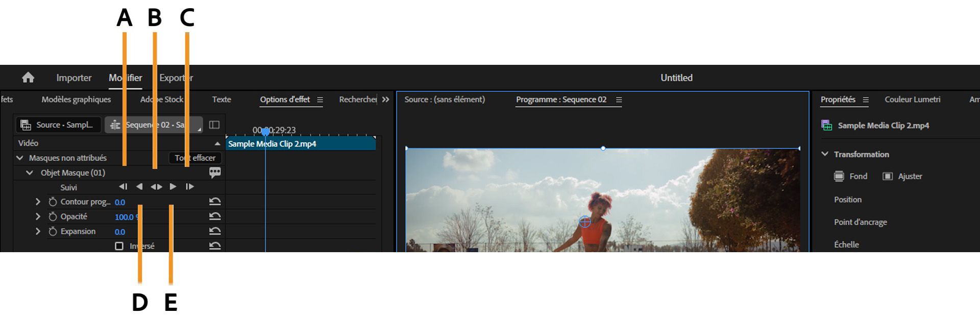Switch to Modèles graphiques tab
The image size is (980, 317).
point(76,100)
